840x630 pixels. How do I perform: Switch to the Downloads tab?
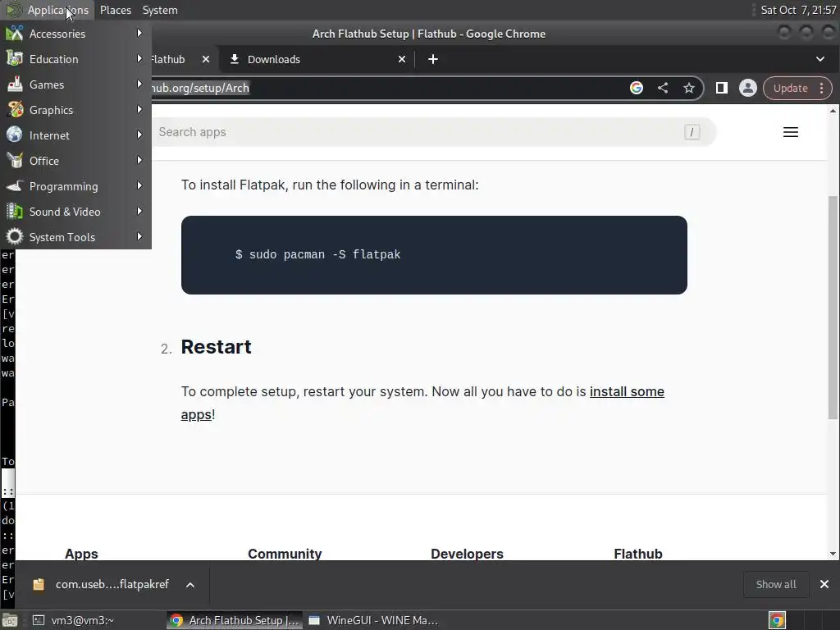(316, 59)
